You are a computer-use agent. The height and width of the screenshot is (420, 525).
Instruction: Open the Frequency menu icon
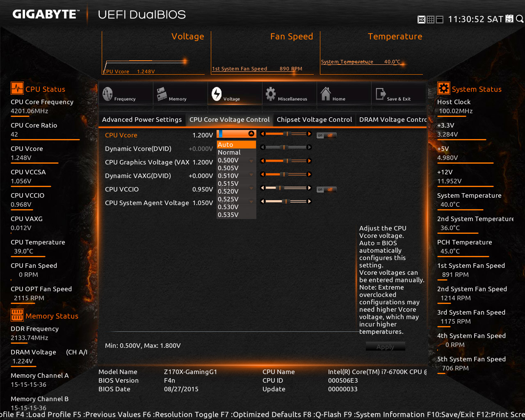point(107,94)
